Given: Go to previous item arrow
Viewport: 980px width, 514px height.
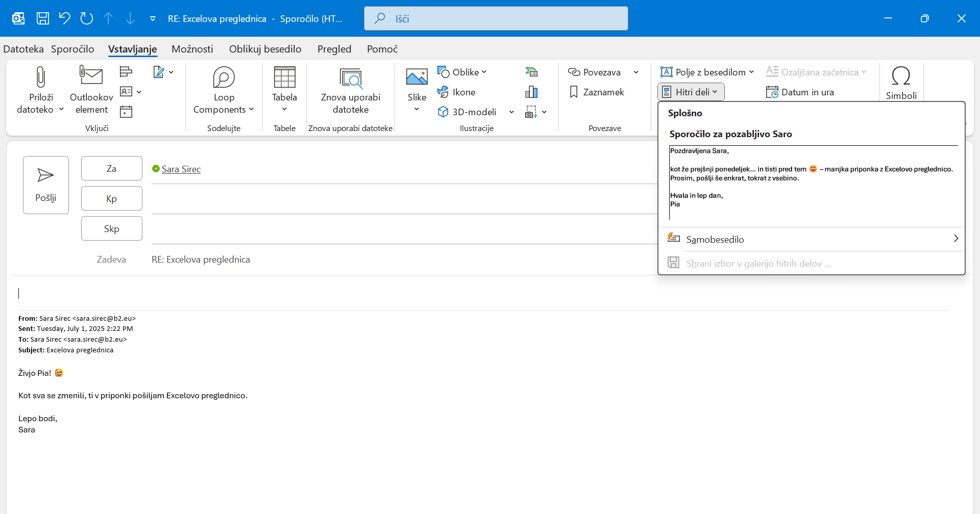Looking at the screenshot, I should pyautogui.click(x=108, y=18).
